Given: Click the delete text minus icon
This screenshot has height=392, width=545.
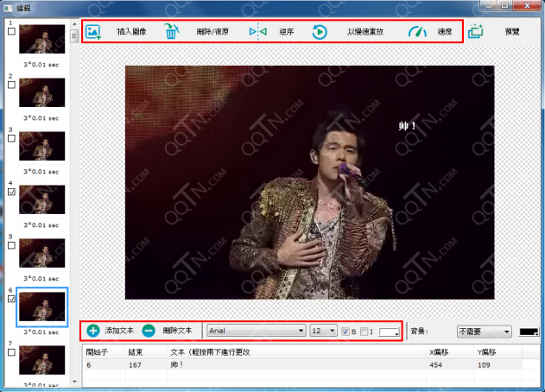Looking at the screenshot, I should [149, 331].
